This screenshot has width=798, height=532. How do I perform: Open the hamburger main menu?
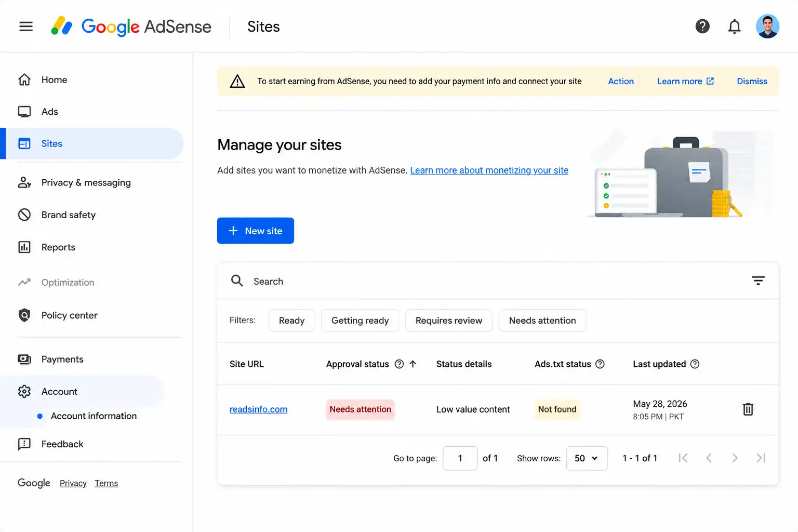(25, 26)
